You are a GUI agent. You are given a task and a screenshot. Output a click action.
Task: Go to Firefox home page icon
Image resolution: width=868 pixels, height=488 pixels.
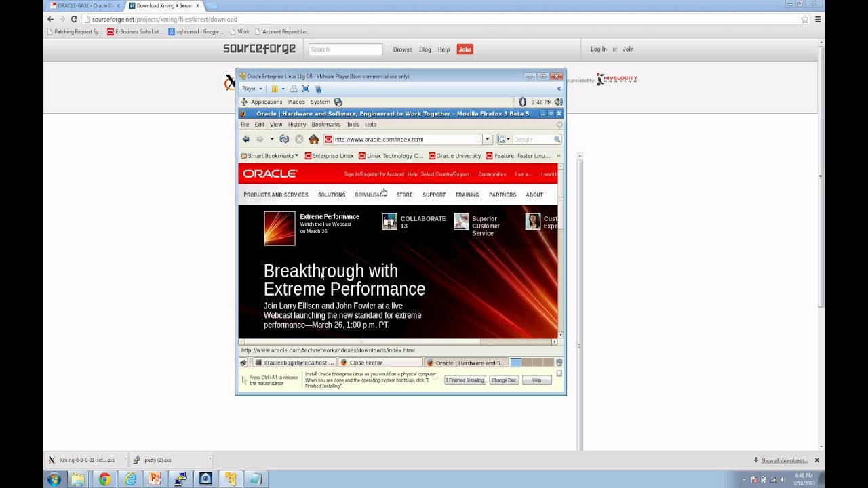(x=313, y=139)
